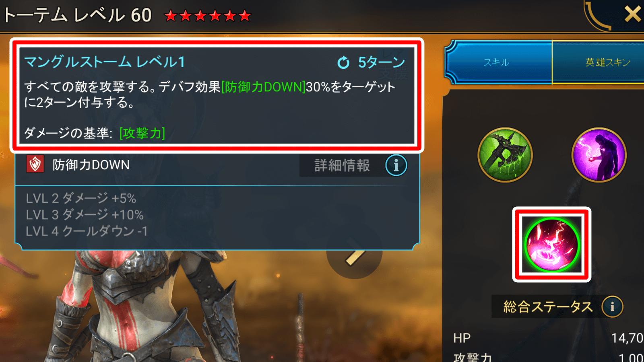Click the 5ターン cooldown refresh icon
Viewport: 644px width, 362px height.
(343, 63)
